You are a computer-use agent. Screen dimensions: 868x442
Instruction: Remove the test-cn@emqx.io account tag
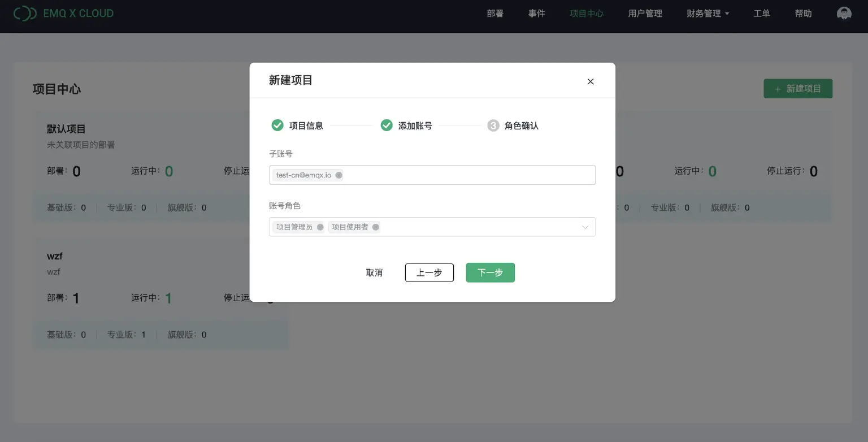pos(338,175)
